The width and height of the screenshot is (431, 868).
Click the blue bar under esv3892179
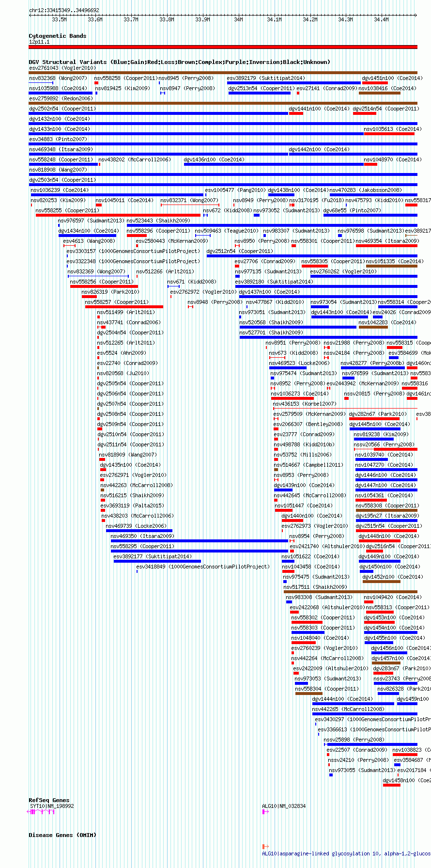(294, 83)
